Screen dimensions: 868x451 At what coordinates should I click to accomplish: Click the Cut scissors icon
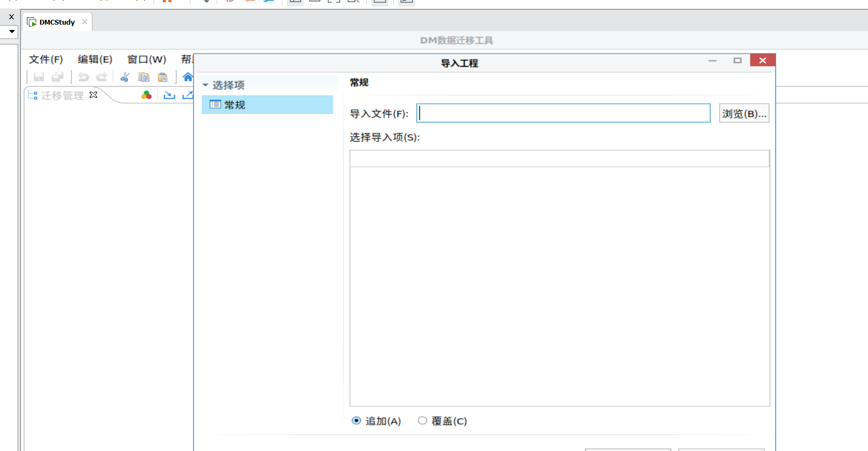coord(125,77)
